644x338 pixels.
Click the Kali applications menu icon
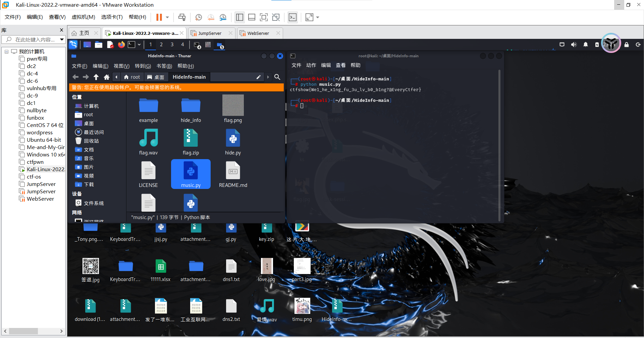(73, 45)
